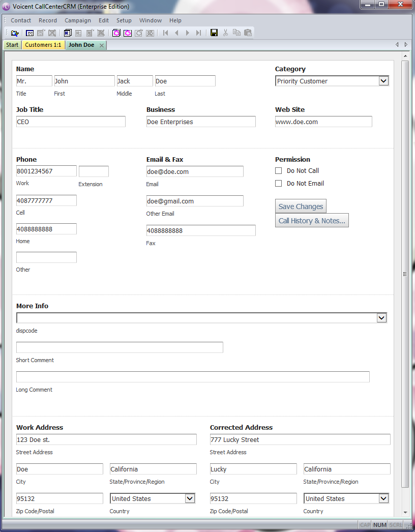Go to the next record arrow

pyautogui.click(x=188, y=33)
